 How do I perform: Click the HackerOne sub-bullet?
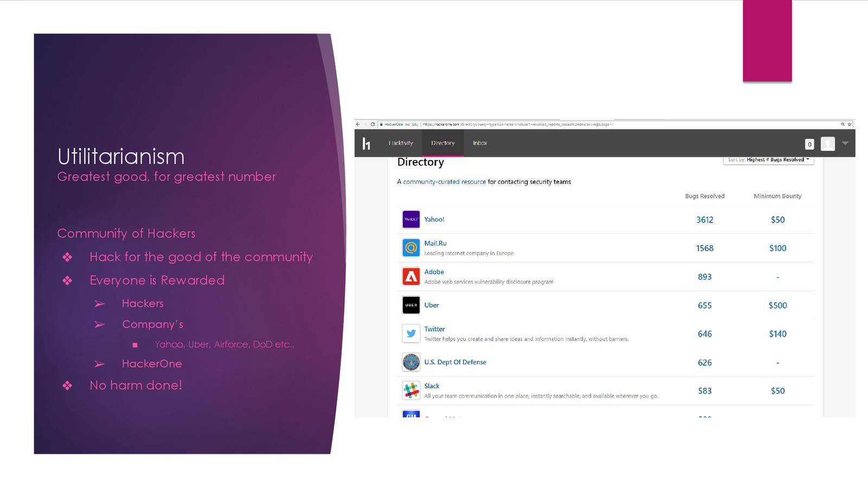point(152,364)
